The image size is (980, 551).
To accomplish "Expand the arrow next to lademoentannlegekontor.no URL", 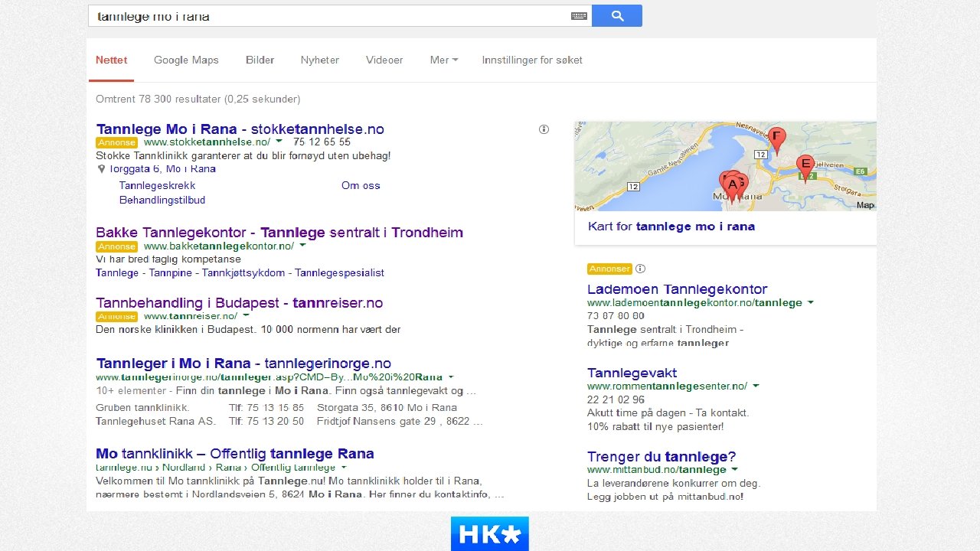I will coord(811,303).
